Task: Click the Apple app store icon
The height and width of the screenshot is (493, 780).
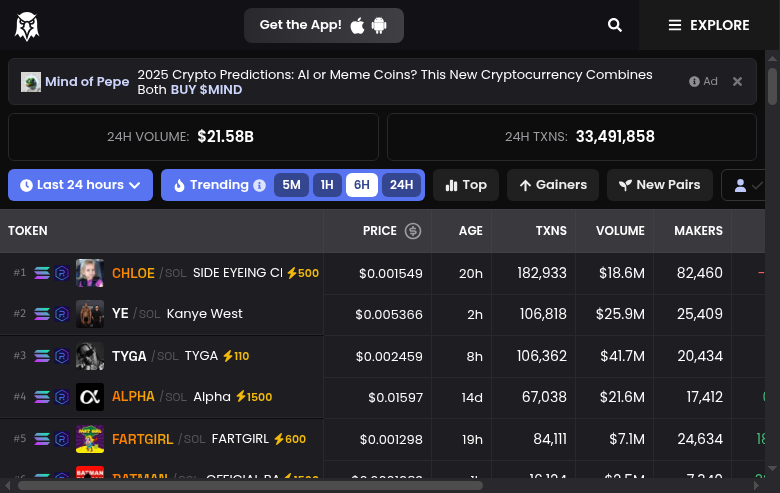Action: pyautogui.click(x=357, y=26)
